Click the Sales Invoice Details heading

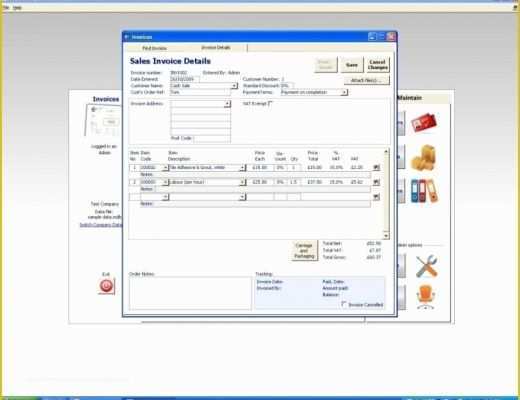(170, 61)
